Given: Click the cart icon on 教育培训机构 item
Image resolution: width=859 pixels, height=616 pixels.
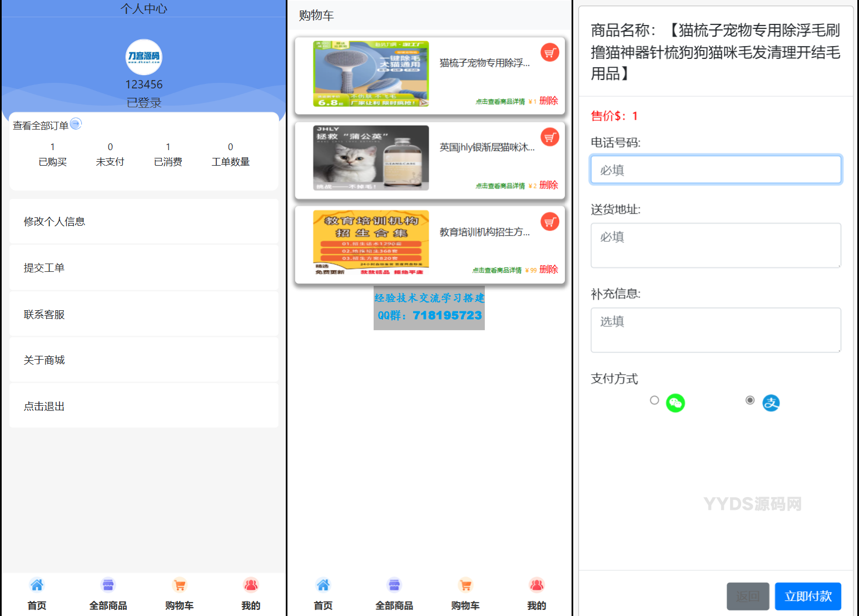Looking at the screenshot, I should [549, 222].
